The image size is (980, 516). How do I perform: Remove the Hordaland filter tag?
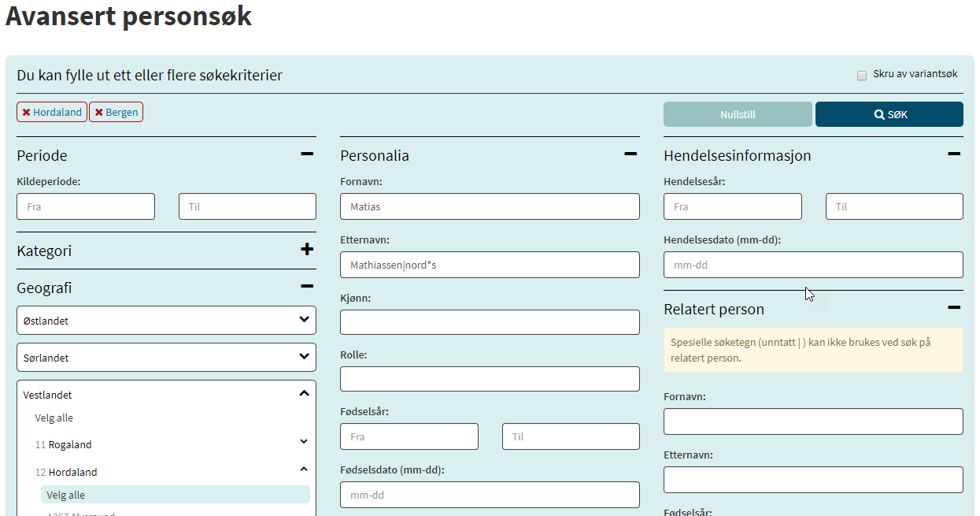26,113
